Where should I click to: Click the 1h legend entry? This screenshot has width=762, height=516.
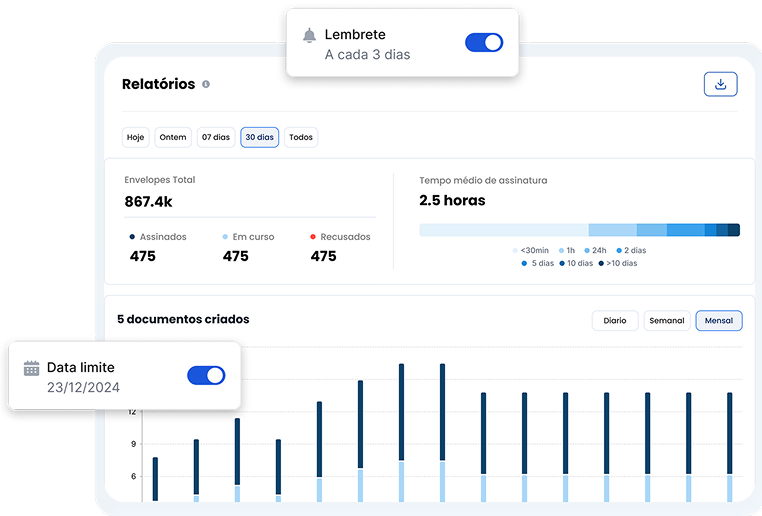[x=567, y=250]
